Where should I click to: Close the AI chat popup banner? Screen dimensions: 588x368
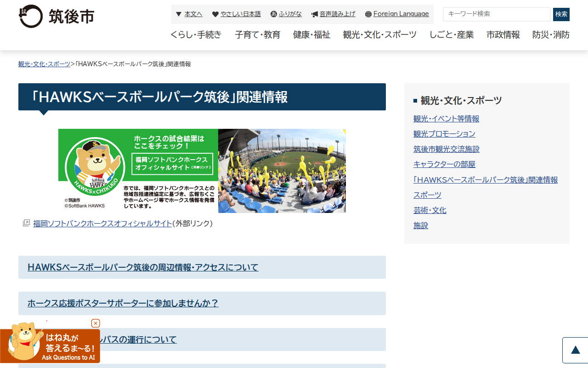pos(96,323)
